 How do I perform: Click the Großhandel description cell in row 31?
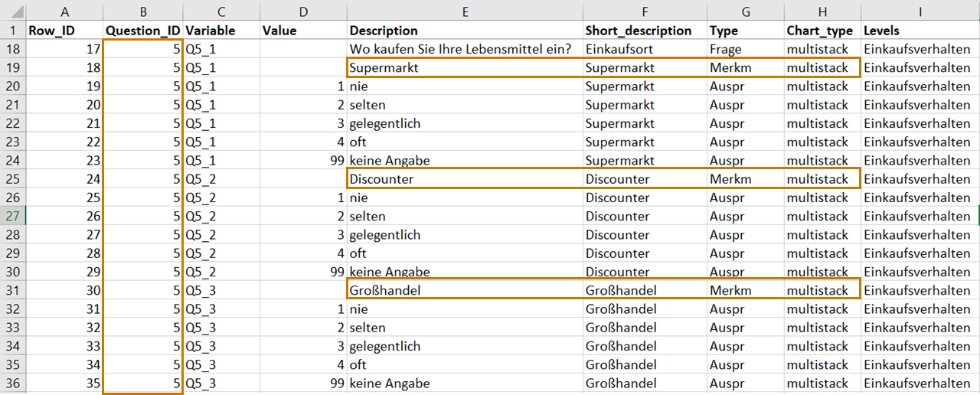[x=465, y=290]
